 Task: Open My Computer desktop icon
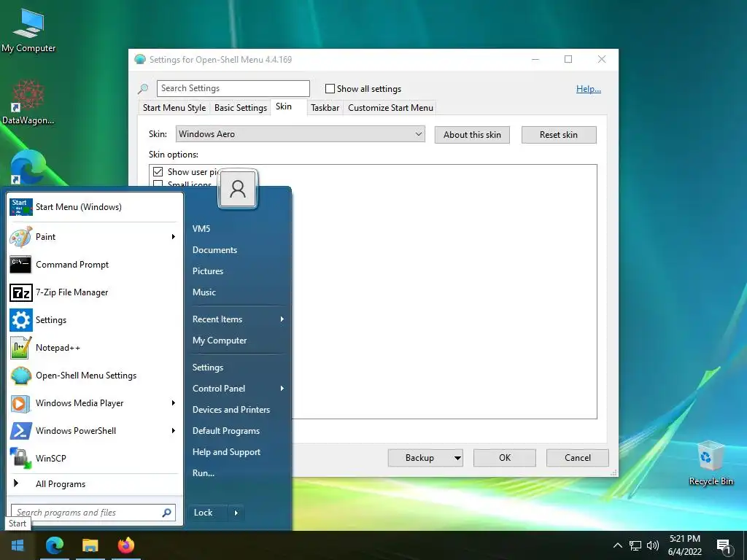28,30
